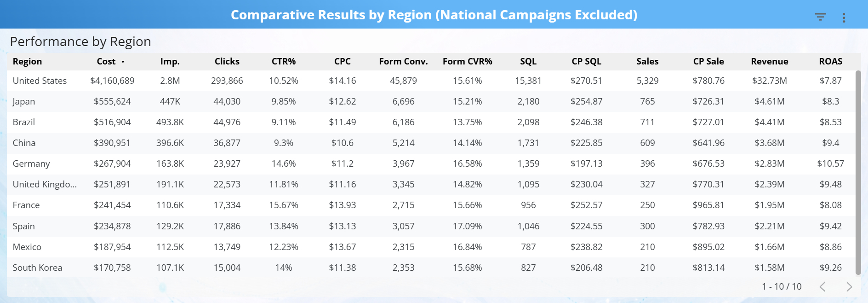Click the Comparative Results report title
Image resolution: width=868 pixels, height=303 pixels.
click(x=434, y=14)
